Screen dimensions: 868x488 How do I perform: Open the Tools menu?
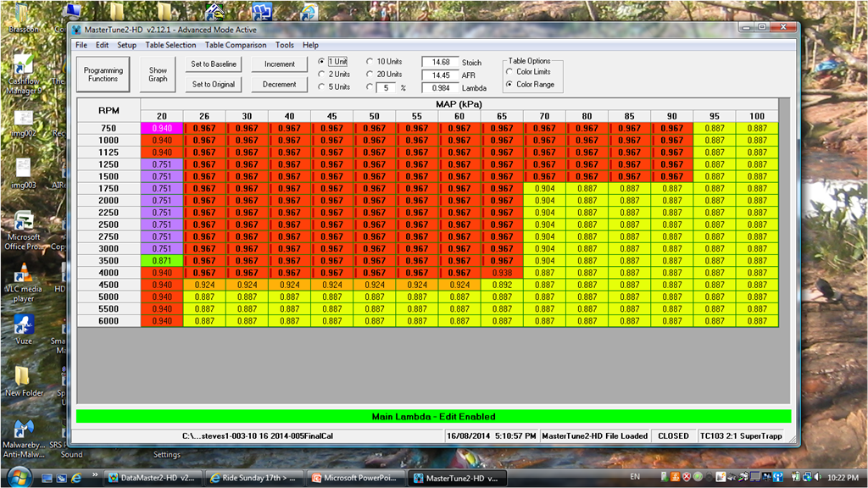(x=285, y=45)
